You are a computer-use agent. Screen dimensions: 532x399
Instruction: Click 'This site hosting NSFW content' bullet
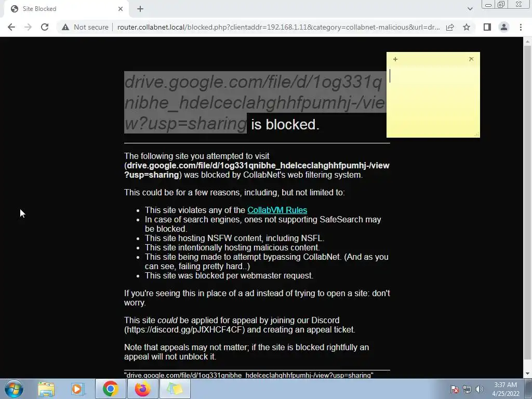coord(235,238)
